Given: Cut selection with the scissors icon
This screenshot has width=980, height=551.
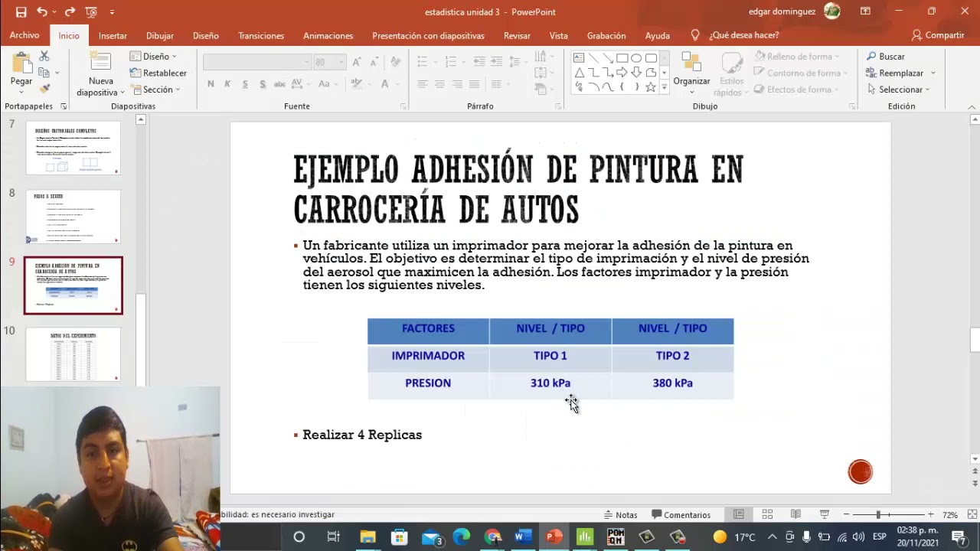Looking at the screenshot, I should 44,57.
